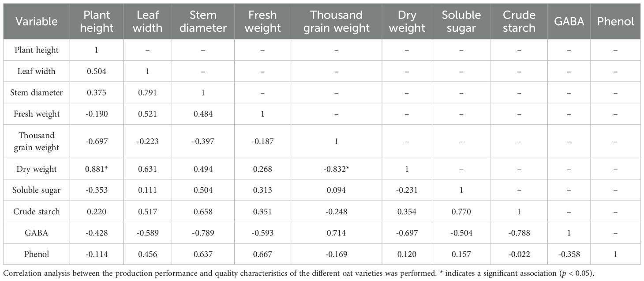The width and height of the screenshot is (644, 281).
Task: Select the -0.022 cell in Phenol row
Action: point(519,254)
